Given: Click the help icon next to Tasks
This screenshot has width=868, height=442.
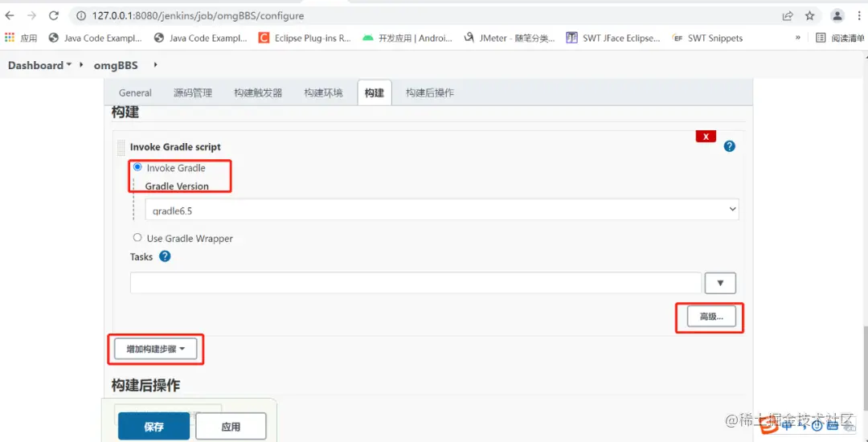Looking at the screenshot, I should point(165,256).
